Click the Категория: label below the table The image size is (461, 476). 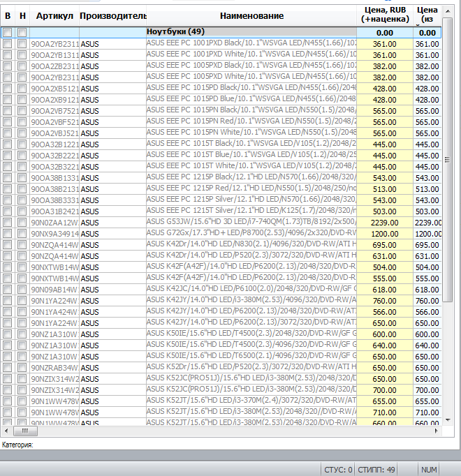17,445
